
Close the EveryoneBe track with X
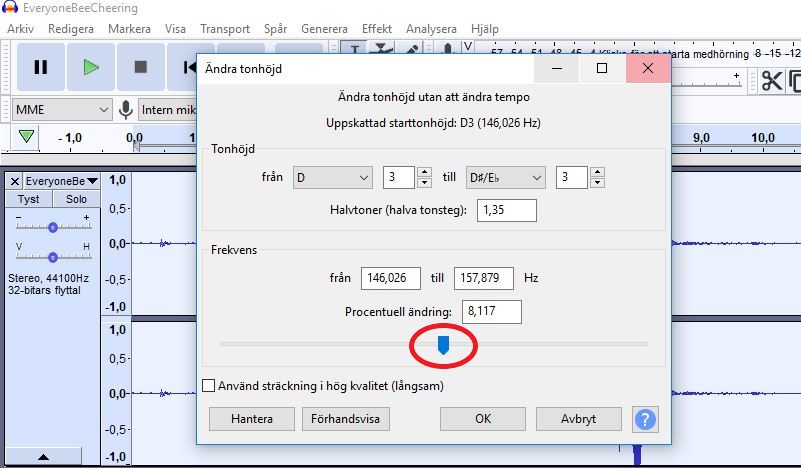pyautogui.click(x=15, y=181)
